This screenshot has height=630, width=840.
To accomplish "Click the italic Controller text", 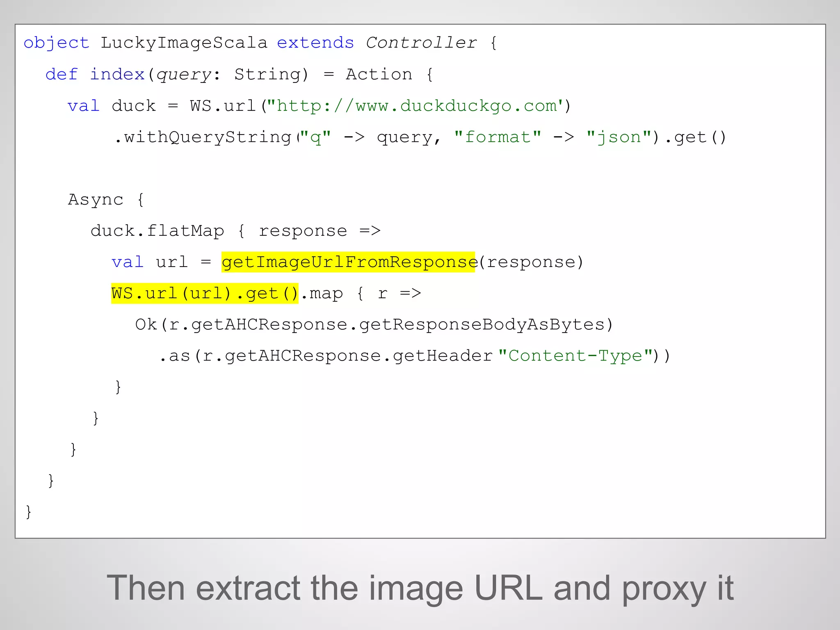I will pyautogui.click(x=421, y=43).
